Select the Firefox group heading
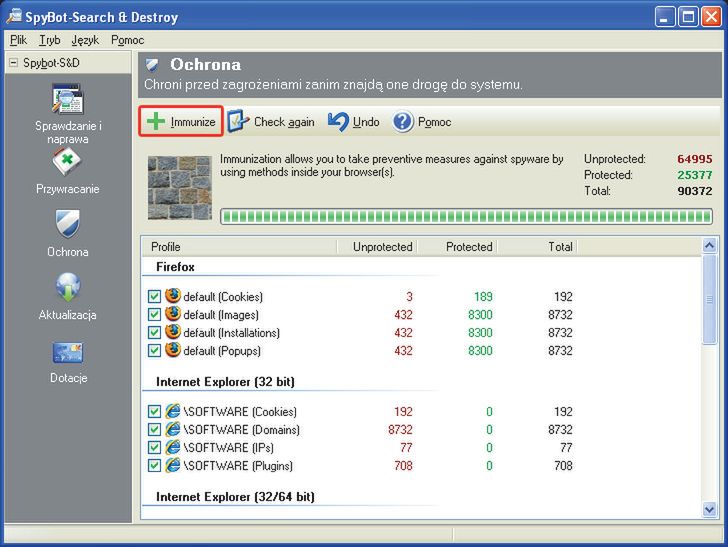The image size is (728, 547). click(175, 267)
